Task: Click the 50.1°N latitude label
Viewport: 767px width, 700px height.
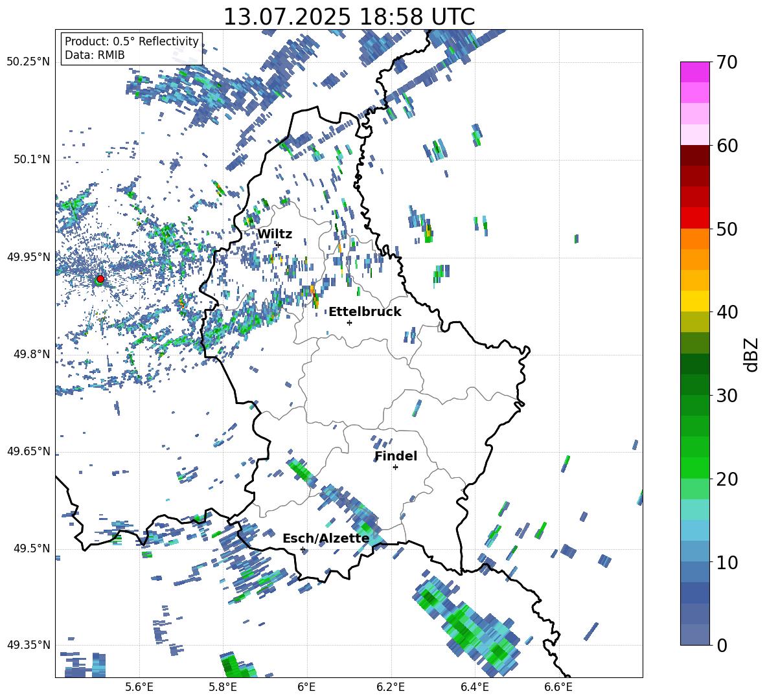Action: point(32,159)
